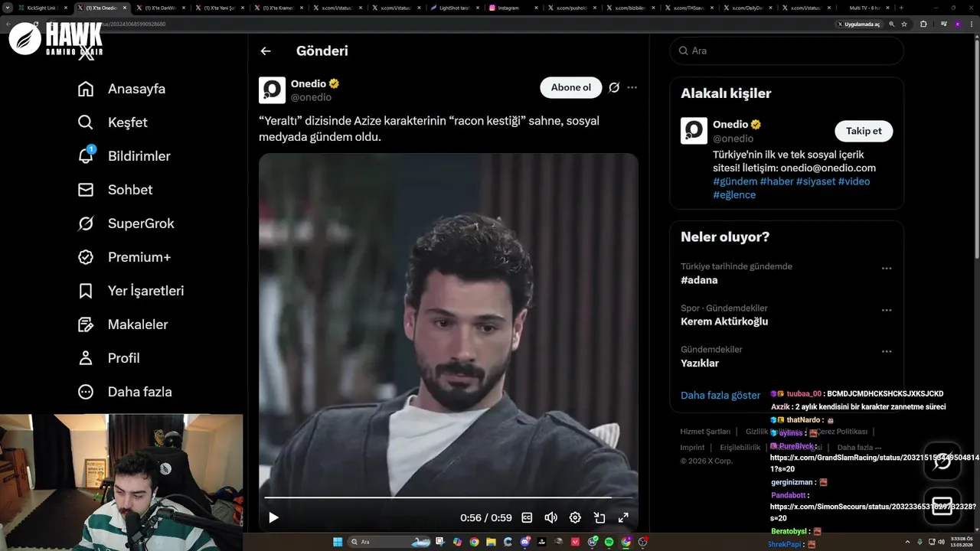Switch to the Instagram browser tab

click(512, 8)
